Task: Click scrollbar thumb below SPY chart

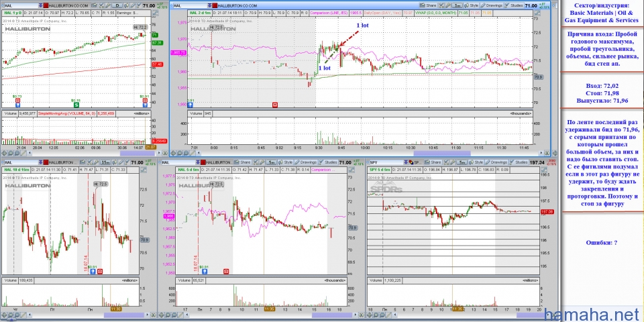Action: click(x=532, y=315)
